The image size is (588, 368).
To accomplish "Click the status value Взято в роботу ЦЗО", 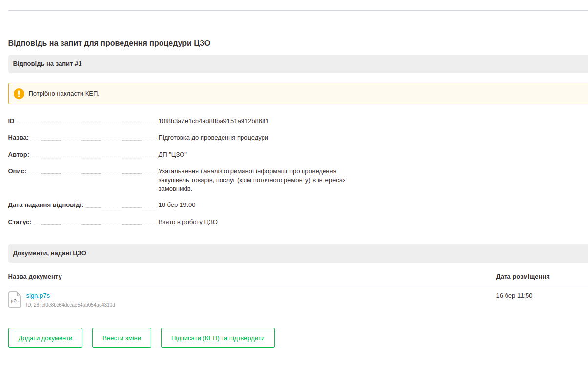I will pyautogui.click(x=188, y=222).
